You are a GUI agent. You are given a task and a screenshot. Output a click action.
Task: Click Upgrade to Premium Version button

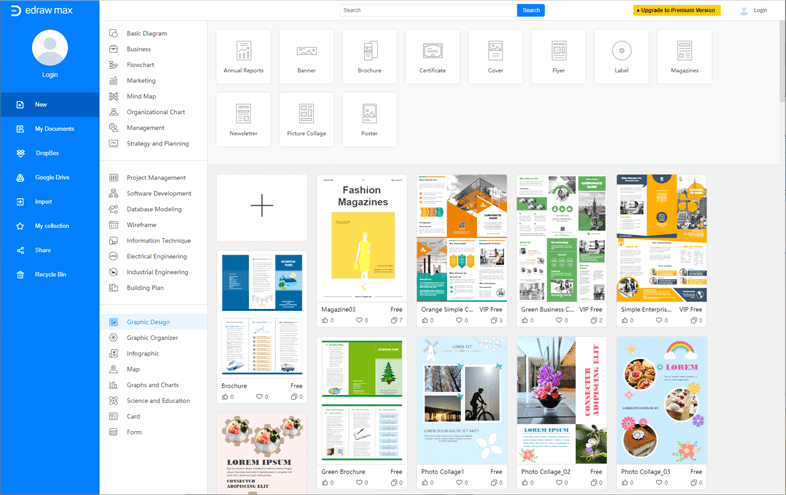[x=677, y=11]
